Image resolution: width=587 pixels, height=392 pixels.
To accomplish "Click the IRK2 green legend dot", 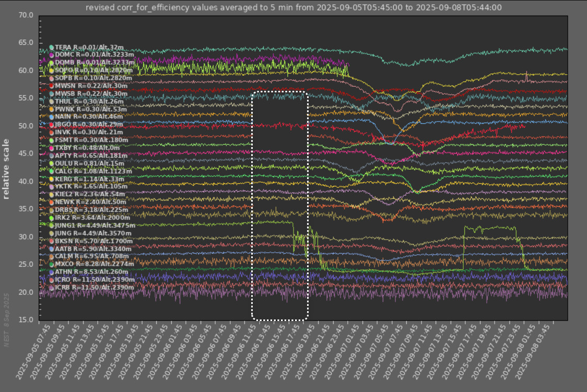I will click(x=51, y=218).
